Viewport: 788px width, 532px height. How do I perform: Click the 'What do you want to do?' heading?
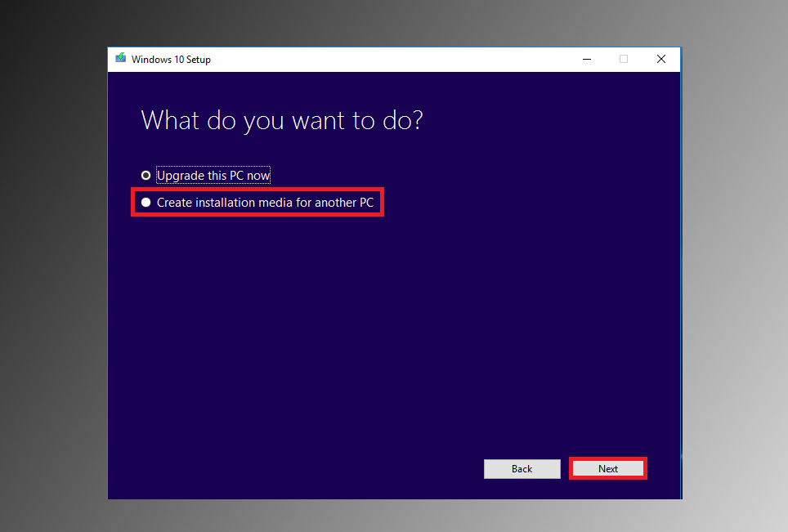(282, 121)
